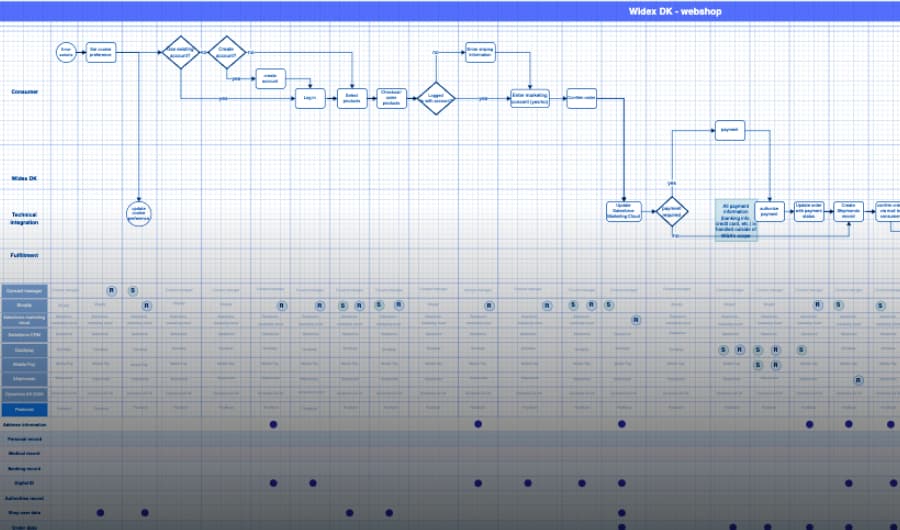Click the 'Consumer' swimlane label
The width and height of the screenshot is (900, 530).
[25, 92]
